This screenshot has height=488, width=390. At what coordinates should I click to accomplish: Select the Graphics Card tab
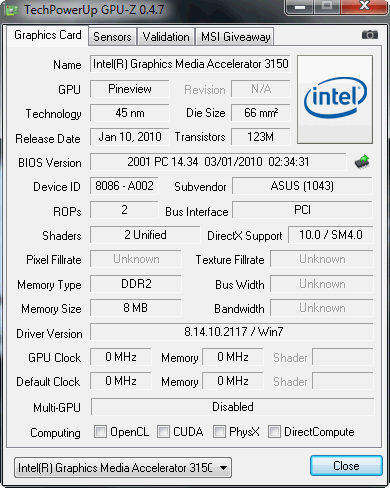tap(48, 35)
